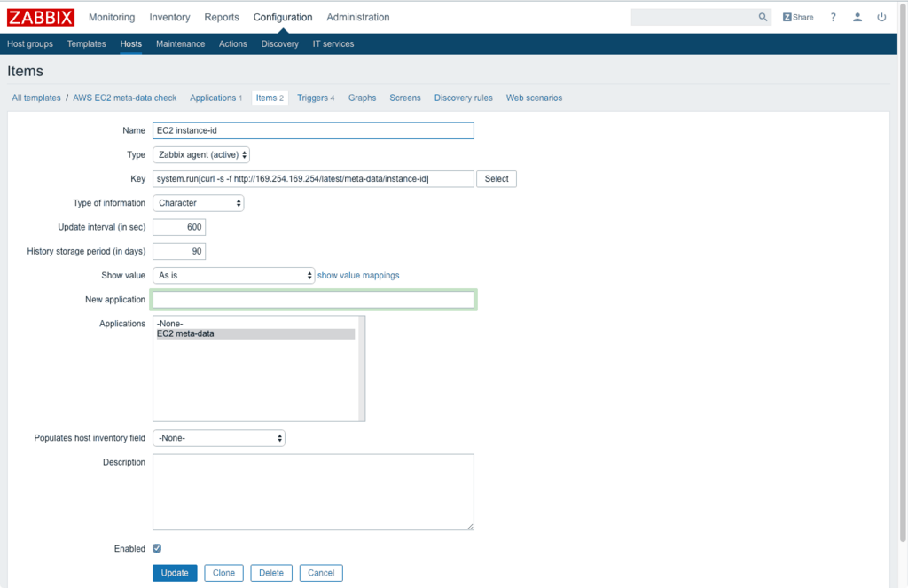Switch to the Screens tab

point(404,98)
